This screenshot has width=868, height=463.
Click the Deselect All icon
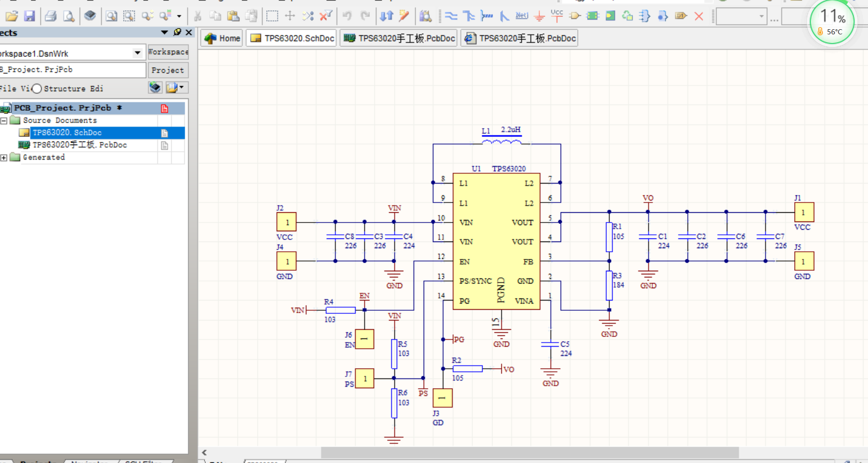(x=308, y=16)
